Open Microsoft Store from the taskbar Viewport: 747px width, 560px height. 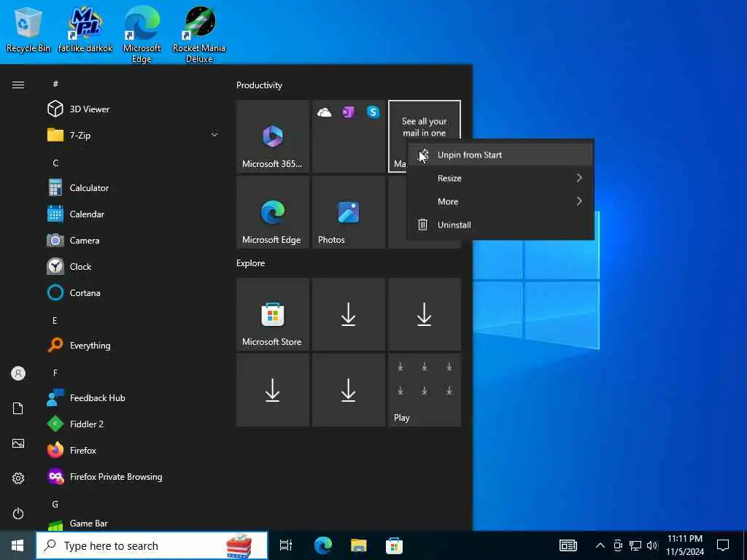coord(394,545)
